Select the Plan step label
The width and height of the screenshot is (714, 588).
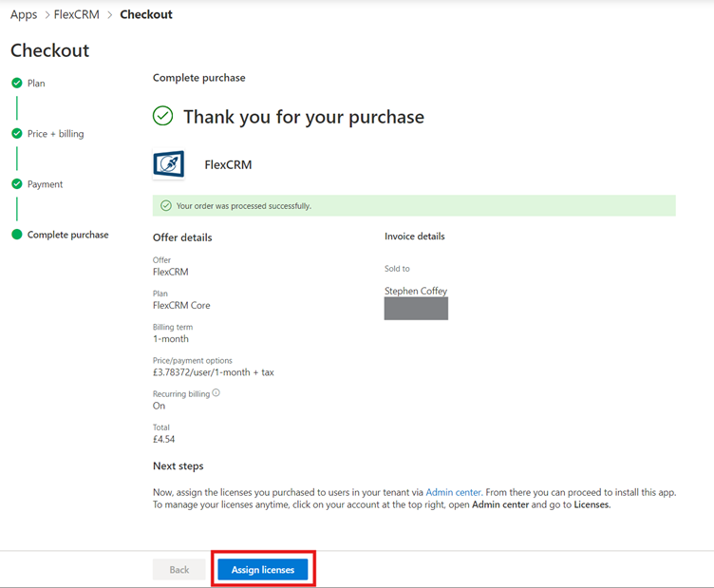coord(36,84)
